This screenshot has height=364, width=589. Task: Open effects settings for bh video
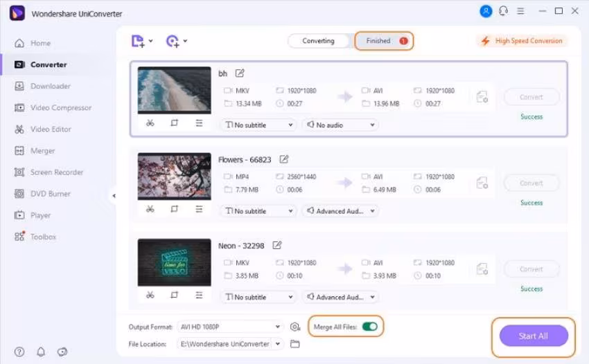click(199, 123)
